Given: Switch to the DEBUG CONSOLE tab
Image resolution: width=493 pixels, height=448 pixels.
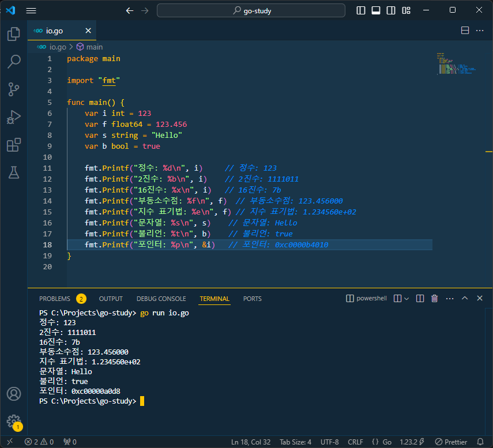Looking at the screenshot, I should point(161,299).
